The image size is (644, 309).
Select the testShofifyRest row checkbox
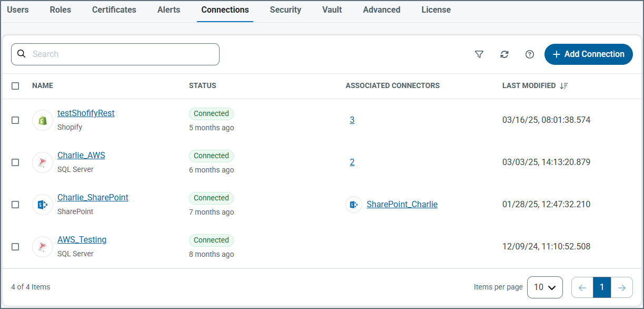coord(15,120)
